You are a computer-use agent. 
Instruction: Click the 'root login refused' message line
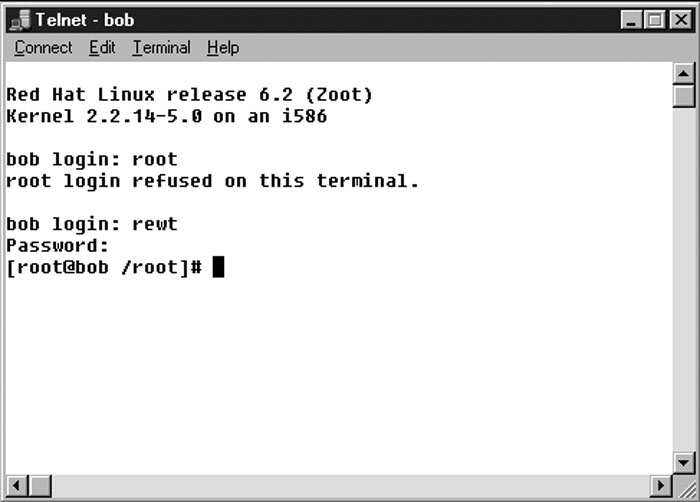pos(212,181)
